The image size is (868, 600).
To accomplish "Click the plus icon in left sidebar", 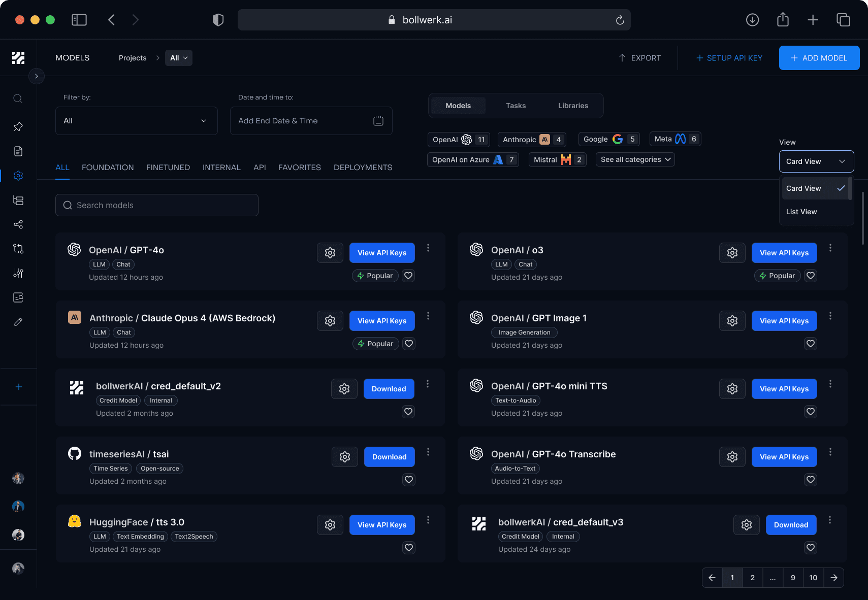I will [x=18, y=387].
